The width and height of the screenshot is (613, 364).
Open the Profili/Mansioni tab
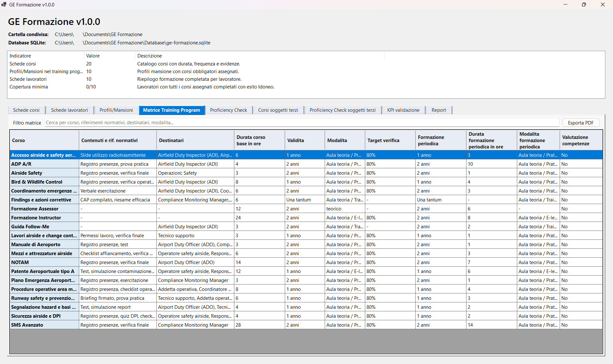pos(116,110)
